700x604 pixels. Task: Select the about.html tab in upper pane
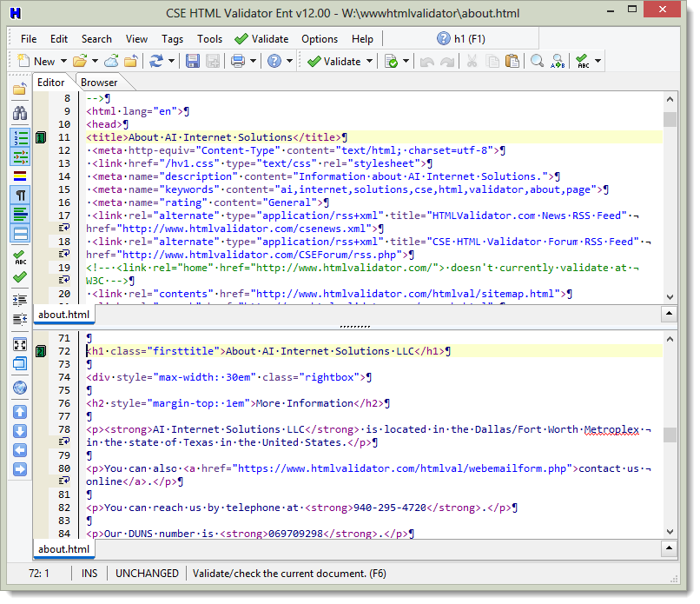point(64,315)
